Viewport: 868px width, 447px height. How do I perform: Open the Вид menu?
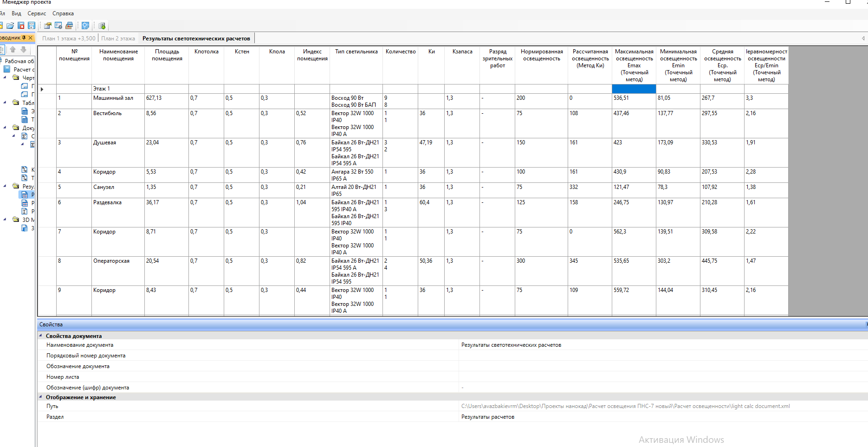(16, 13)
